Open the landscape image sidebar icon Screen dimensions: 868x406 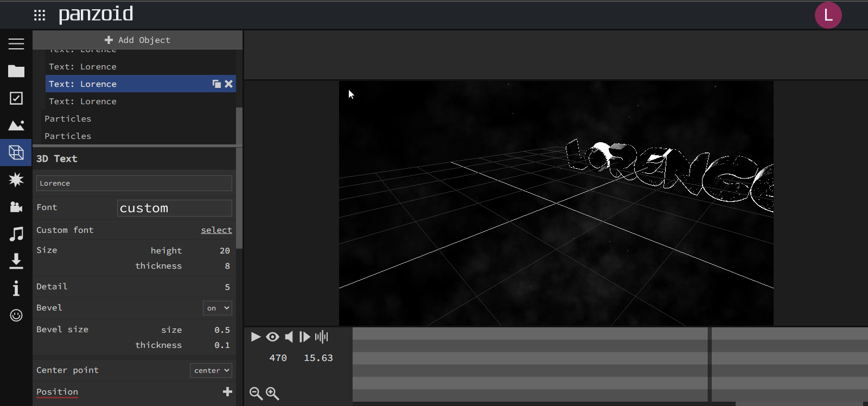pyautogui.click(x=16, y=125)
